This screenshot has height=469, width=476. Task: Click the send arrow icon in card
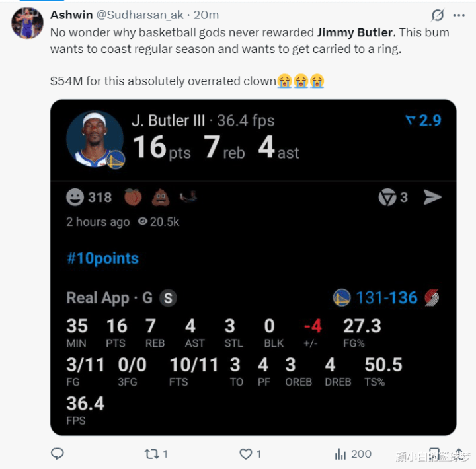432,197
